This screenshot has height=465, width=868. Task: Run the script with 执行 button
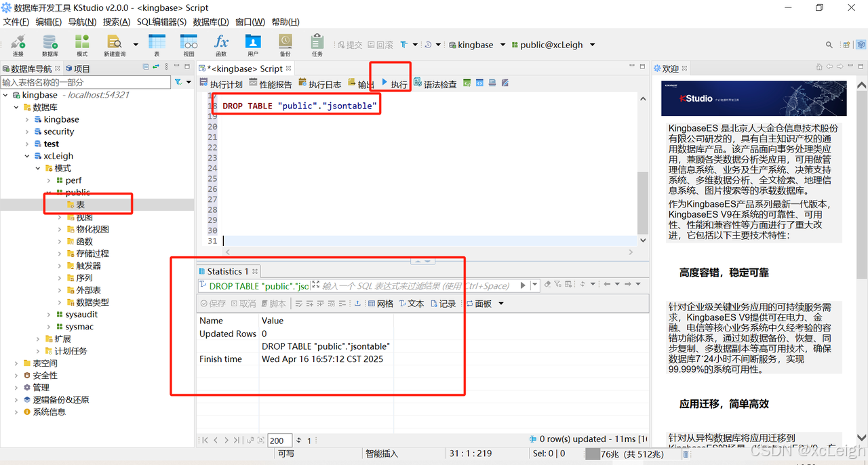[x=394, y=84]
